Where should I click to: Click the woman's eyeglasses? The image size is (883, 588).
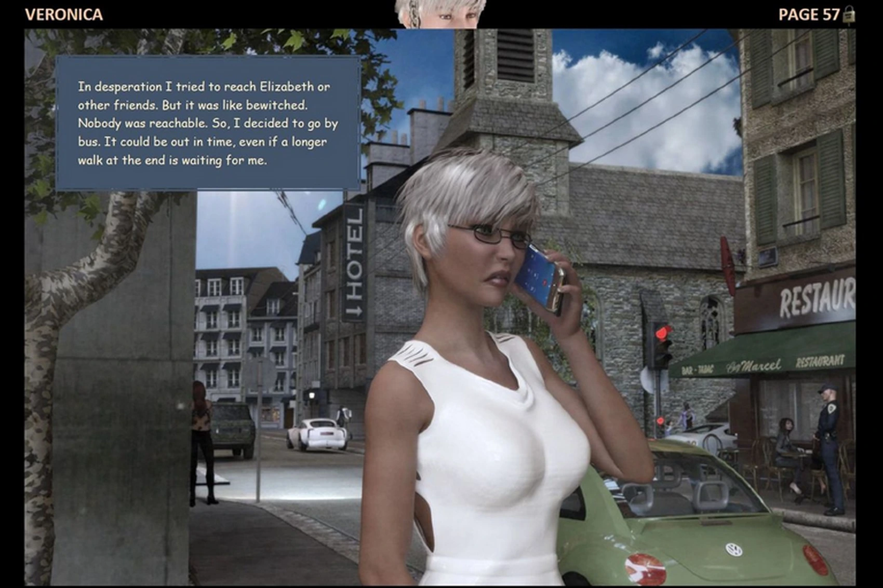(492, 236)
